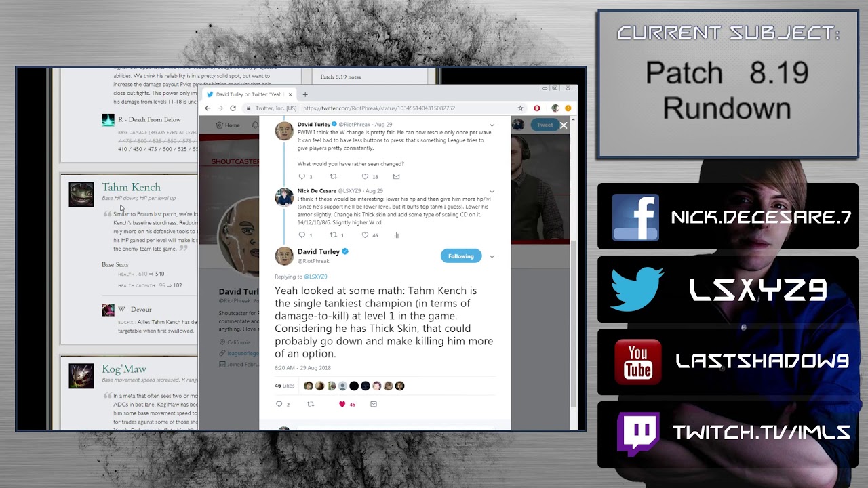Viewport: 868px width, 488px height.
Task: Go to Twitter Home in the nav bar
Action: click(228, 125)
